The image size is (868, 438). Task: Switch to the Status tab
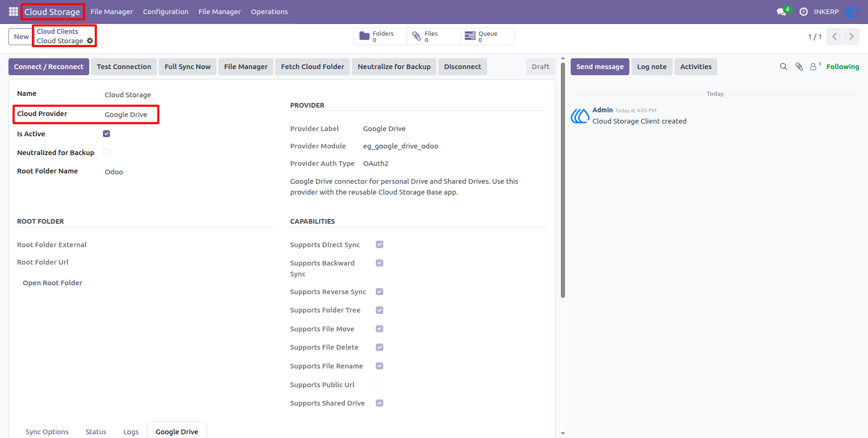coord(96,431)
